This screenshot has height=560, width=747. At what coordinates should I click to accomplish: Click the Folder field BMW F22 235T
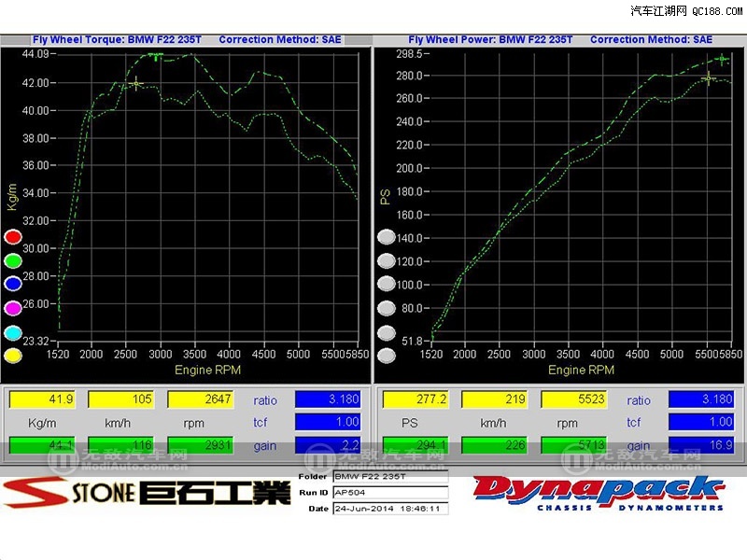point(390,476)
